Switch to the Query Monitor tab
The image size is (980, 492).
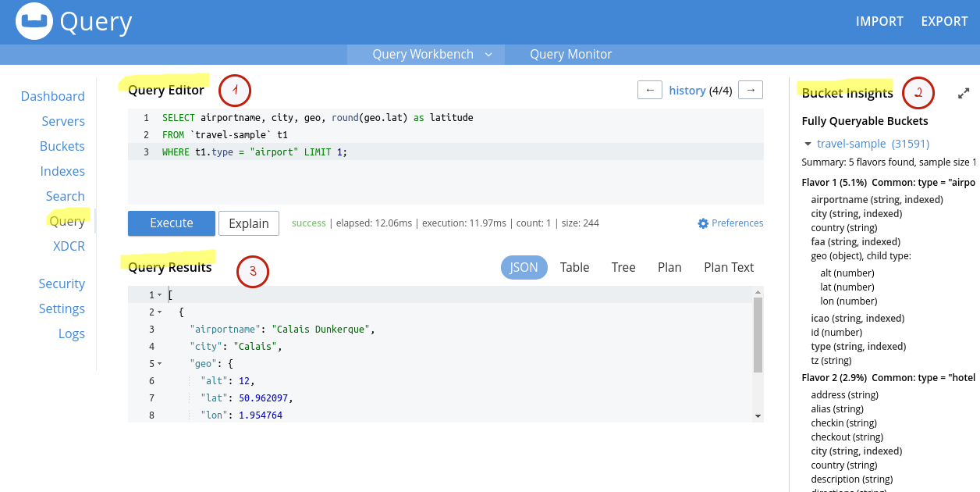click(x=570, y=54)
